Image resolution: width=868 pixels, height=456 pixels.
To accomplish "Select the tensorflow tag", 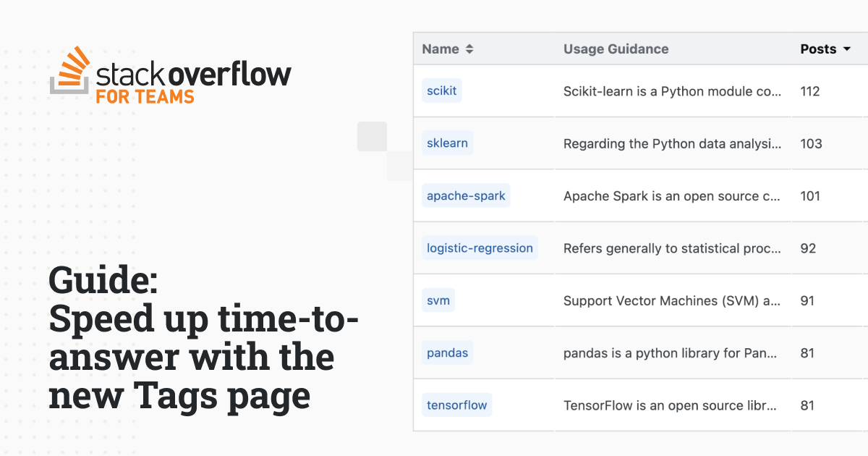I will point(456,405).
